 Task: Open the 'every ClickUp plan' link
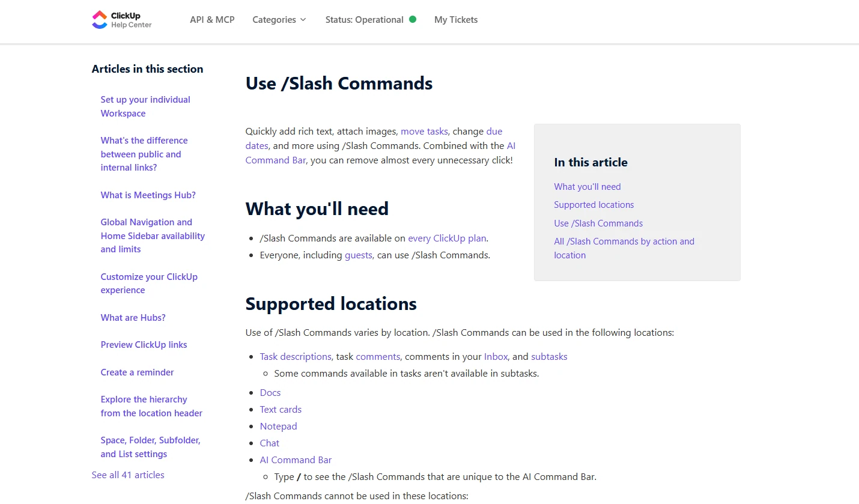pyautogui.click(x=448, y=238)
